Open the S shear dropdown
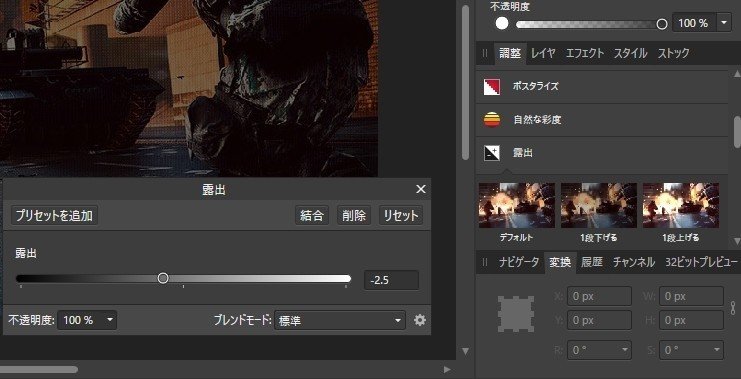This screenshot has height=379, width=741. 691,350
